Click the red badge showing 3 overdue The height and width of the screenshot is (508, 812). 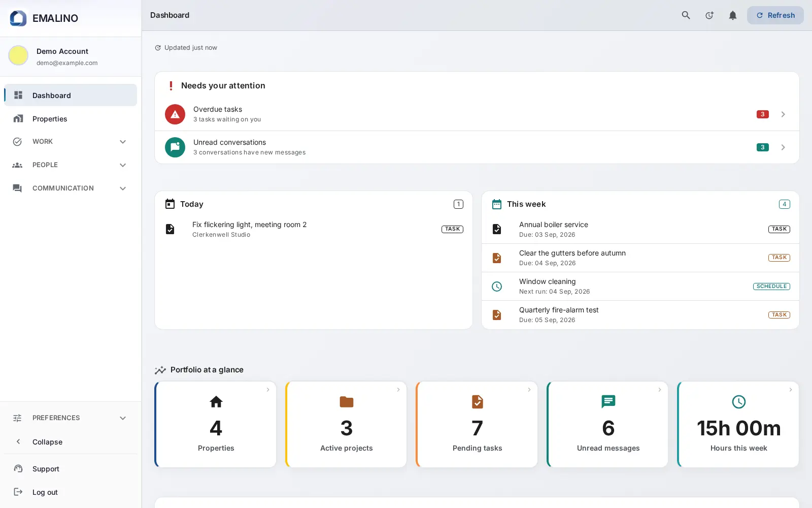tap(762, 114)
